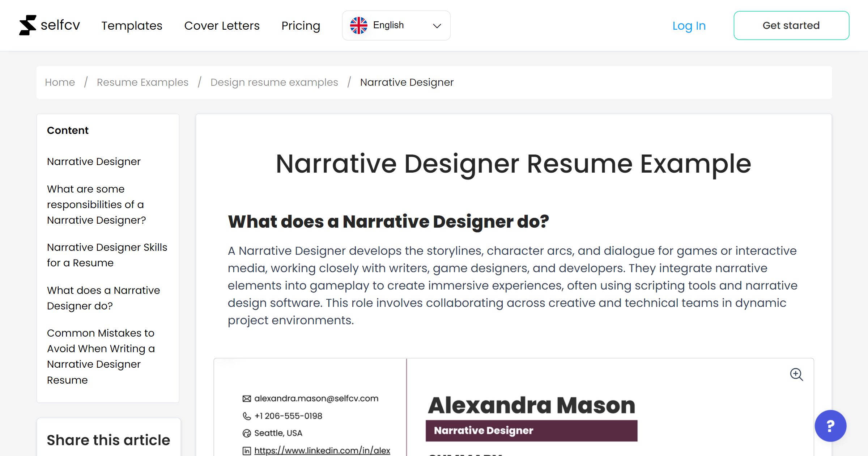Click the LinkedIn icon on the resume preview
This screenshot has width=868, height=456.
(246, 451)
